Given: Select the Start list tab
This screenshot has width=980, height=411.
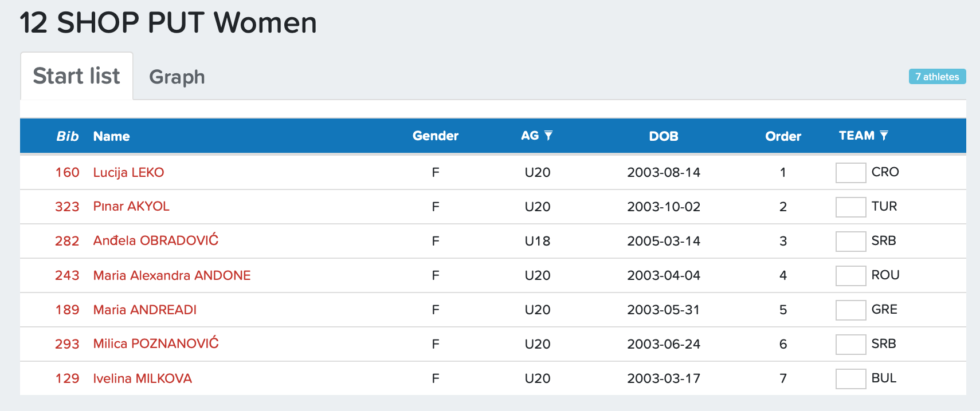Looking at the screenshot, I should tap(76, 76).
